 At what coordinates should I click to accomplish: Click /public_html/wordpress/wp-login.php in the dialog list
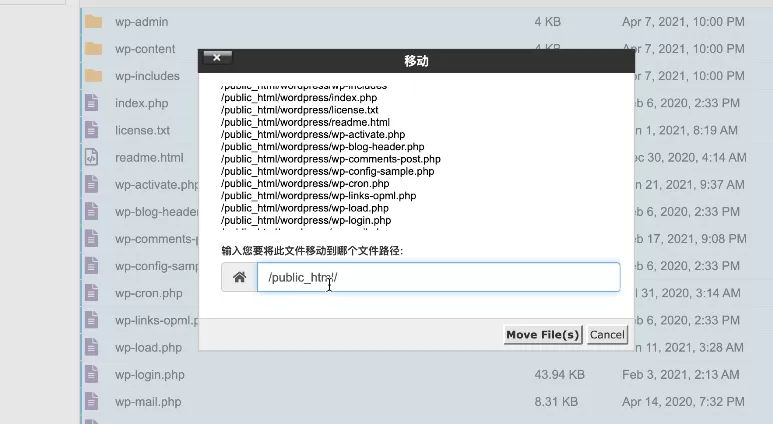(306, 220)
